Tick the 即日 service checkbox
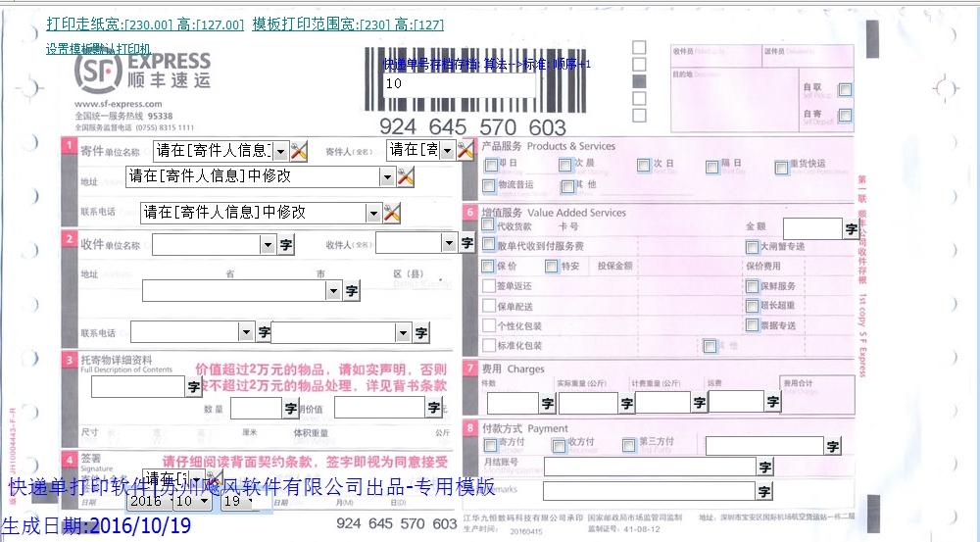Viewport: 980px width, 542px height. (x=491, y=165)
